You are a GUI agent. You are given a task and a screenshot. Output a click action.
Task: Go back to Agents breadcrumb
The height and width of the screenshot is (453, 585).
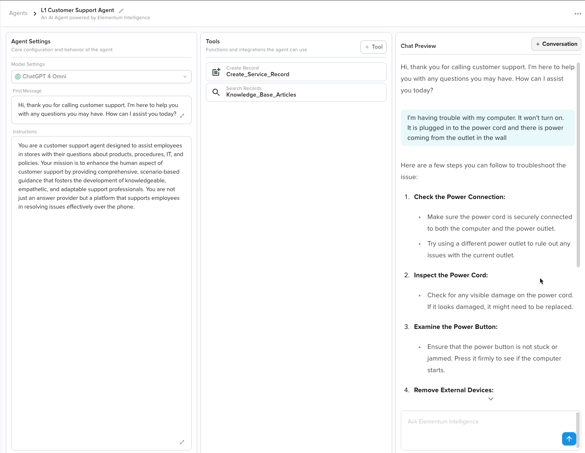(18, 13)
